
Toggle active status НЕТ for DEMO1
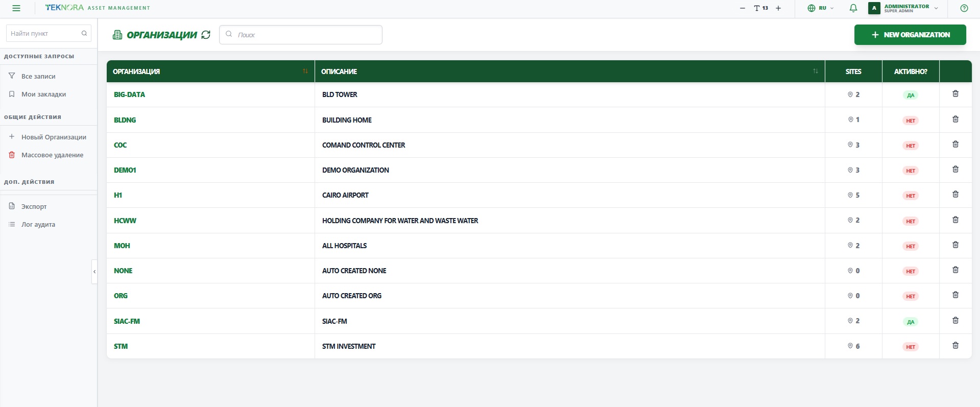pyautogui.click(x=911, y=171)
